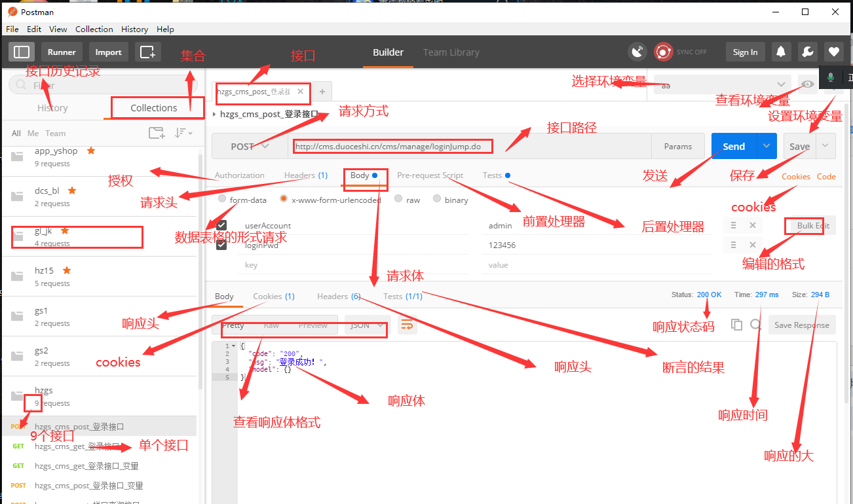
Task: Click the Import button
Action: tap(109, 52)
